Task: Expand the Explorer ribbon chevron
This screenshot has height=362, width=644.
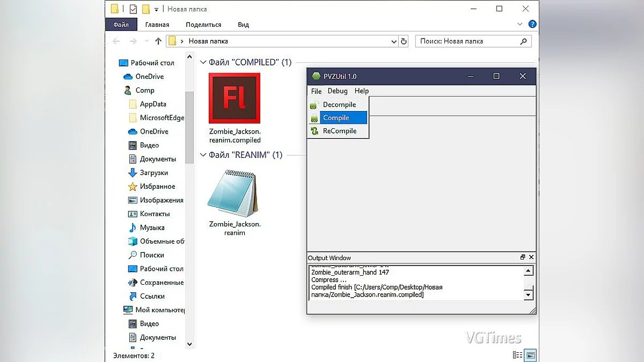Action: pos(519,25)
